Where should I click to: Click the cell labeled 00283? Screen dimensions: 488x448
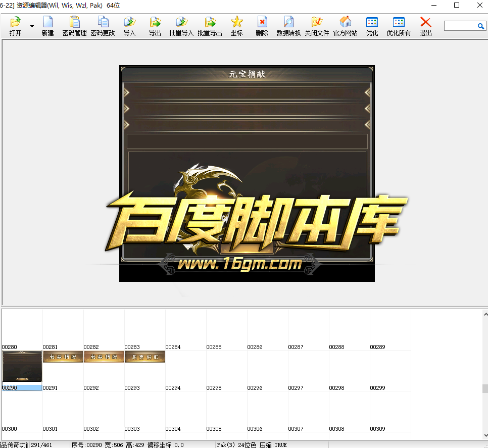coord(144,330)
